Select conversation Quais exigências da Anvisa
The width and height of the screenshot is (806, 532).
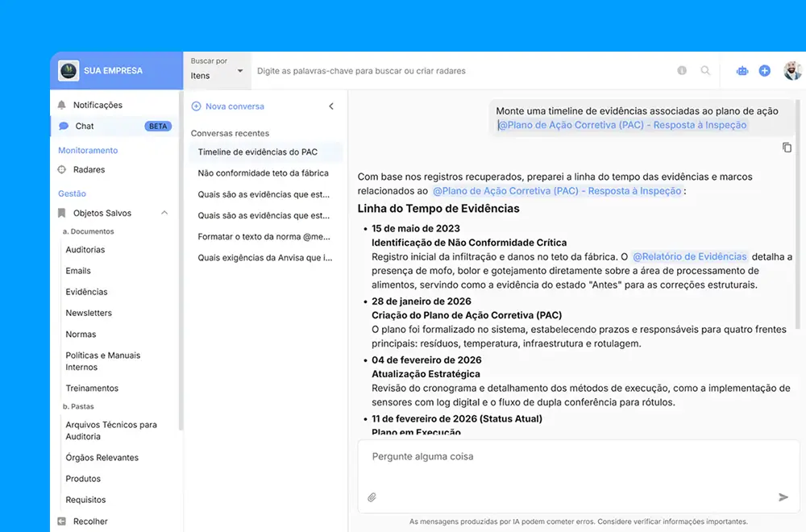(265, 258)
